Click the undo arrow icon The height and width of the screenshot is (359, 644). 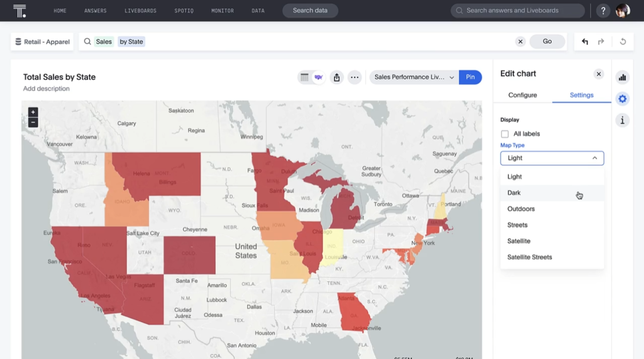click(585, 42)
